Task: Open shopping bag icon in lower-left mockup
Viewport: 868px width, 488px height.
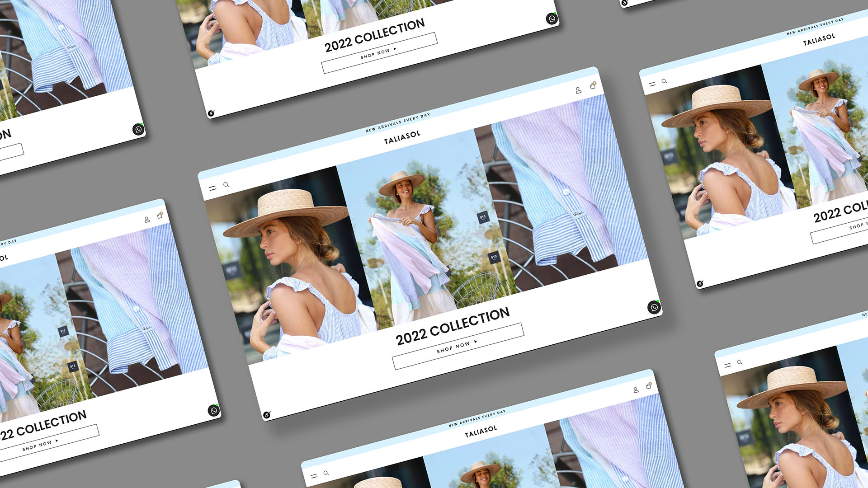Action: pos(160,216)
